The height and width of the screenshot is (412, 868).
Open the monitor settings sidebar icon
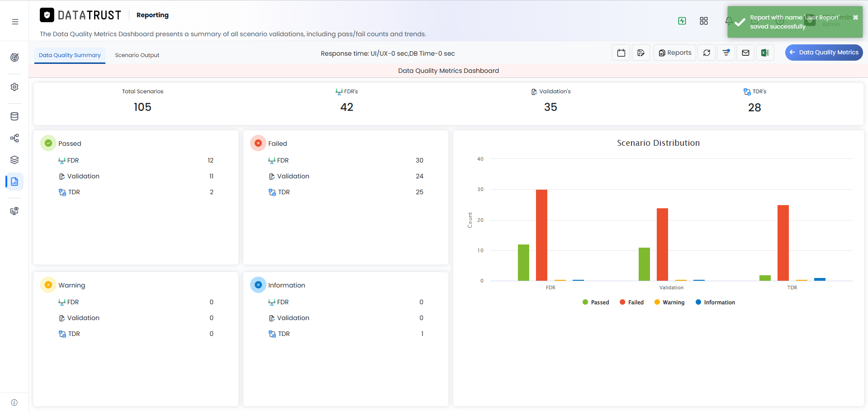click(x=14, y=211)
